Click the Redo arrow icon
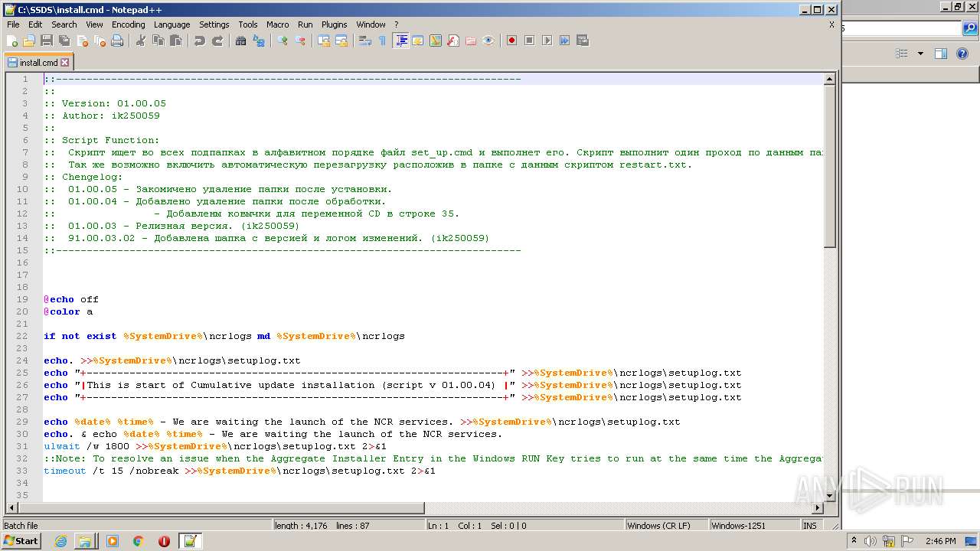The image size is (980, 551). pos(217,41)
